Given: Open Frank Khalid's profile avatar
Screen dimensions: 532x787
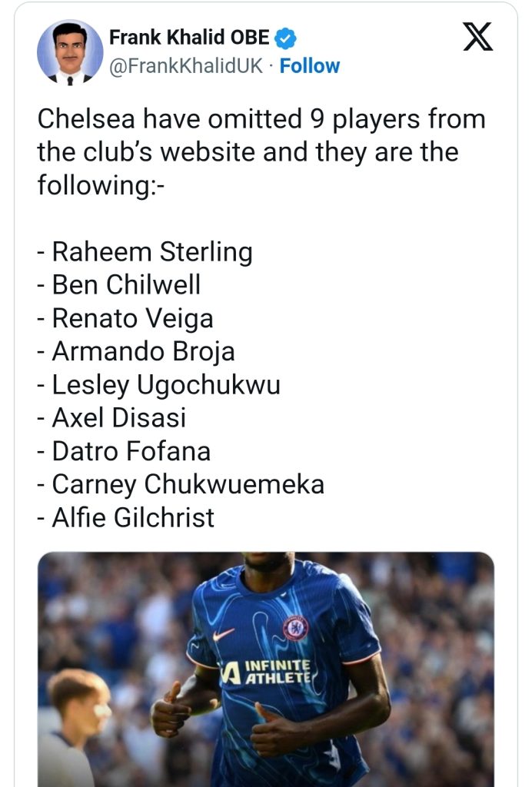Looking at the screenshot, I should pyautogui.click(x=70, y=52).
